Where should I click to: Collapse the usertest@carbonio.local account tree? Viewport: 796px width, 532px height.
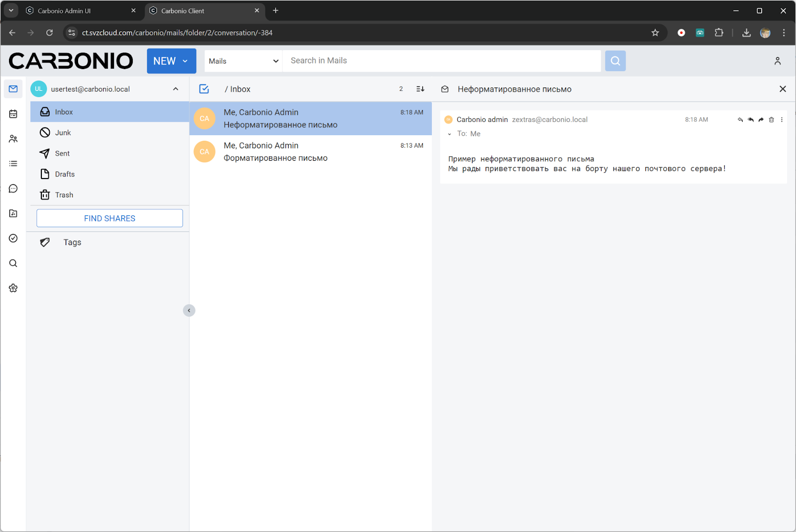click(176, 89)
